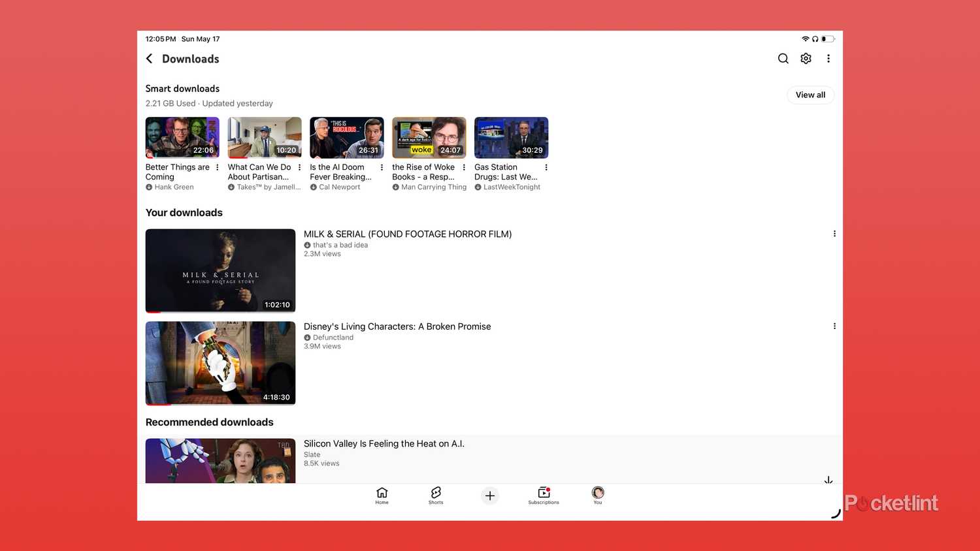
Task: Click that's a bad idea channel name
Action: click(x=340, y=245)
